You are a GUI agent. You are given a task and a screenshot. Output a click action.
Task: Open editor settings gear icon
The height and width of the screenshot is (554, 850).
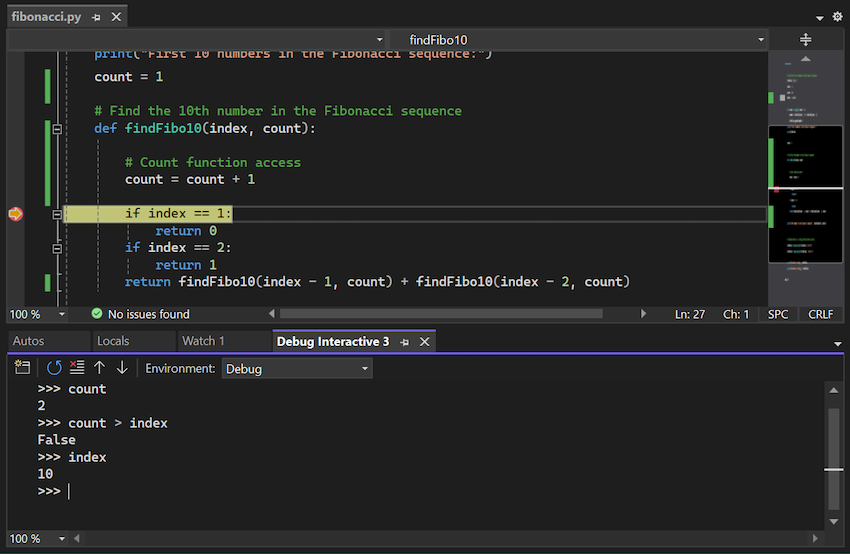pyautogui.click(x=837, y=17)
